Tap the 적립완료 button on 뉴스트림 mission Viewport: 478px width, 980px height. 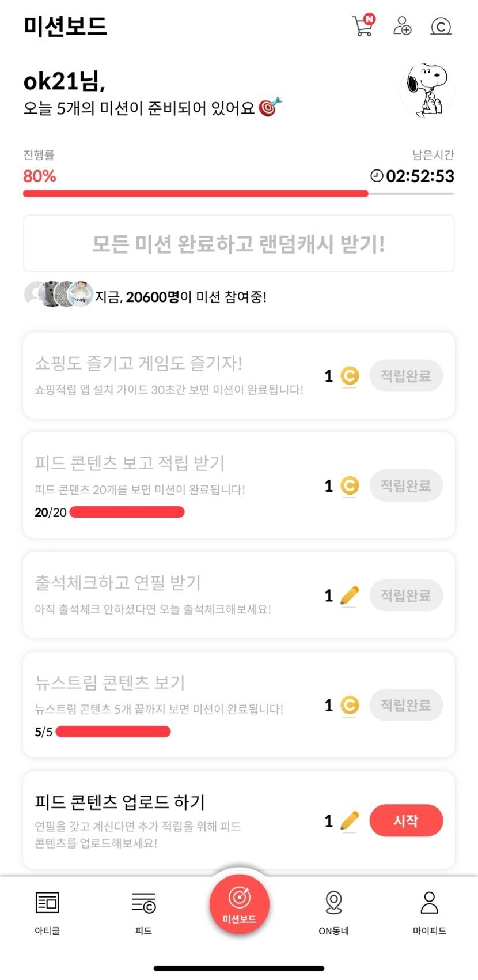tap(406, 705)
